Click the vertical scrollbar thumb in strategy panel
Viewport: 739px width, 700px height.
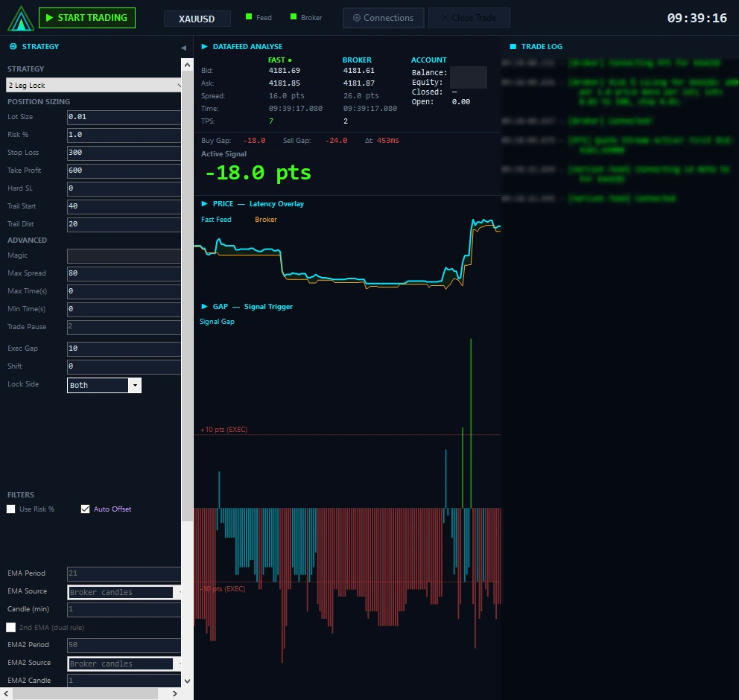tap(187, 296)
